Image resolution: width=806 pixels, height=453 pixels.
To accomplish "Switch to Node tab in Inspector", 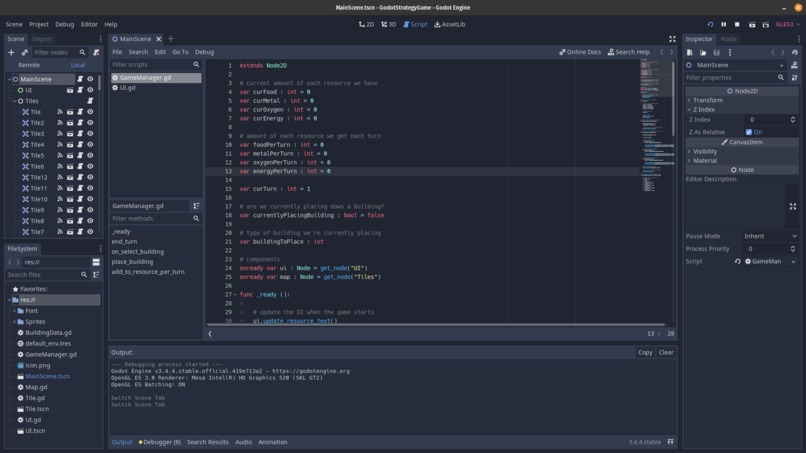I will click(x=728, y=39).
